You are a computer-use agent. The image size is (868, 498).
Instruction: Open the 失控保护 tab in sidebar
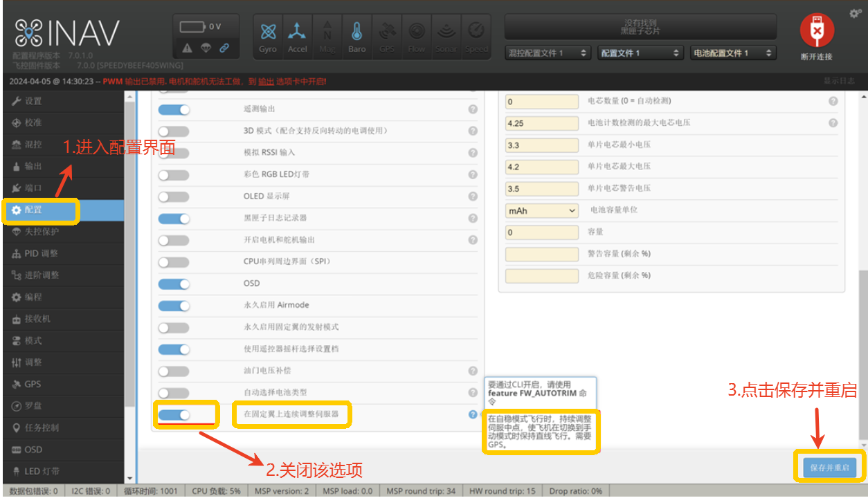tap(62, 232)
